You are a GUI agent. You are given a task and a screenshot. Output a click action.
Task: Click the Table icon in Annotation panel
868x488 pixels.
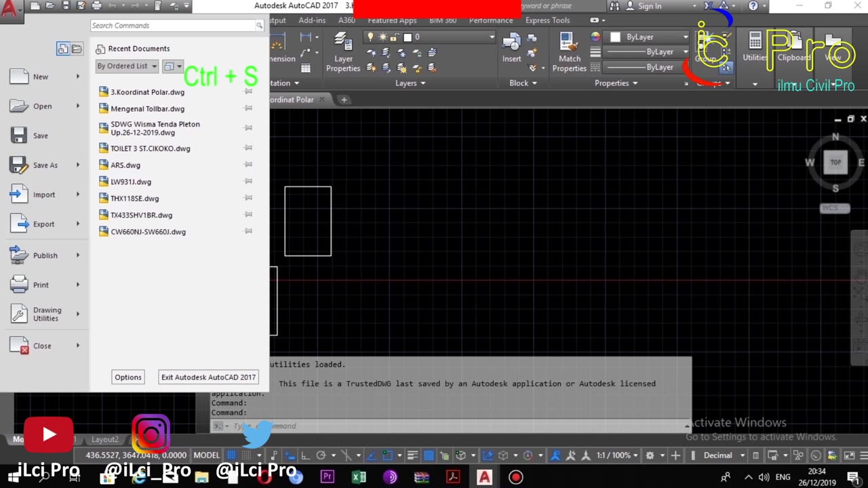tap(306, 68)
